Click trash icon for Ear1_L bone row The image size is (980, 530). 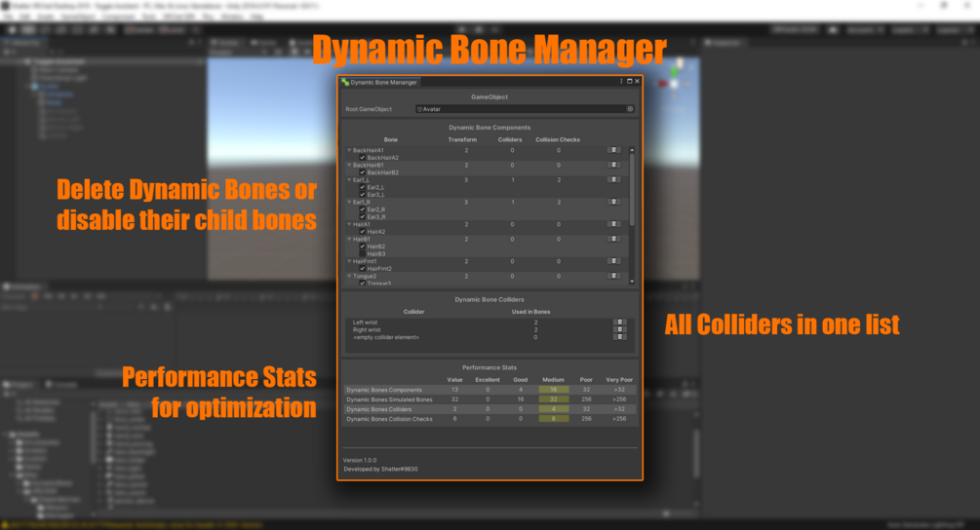pyautogui.click(x=613, y=180)
